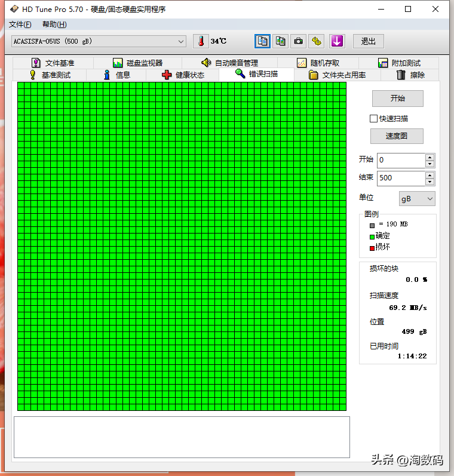This screenshot has width=454, height=476.
Task: Click the green 确定 legend swatch
Action: click(x=372, y=237)
